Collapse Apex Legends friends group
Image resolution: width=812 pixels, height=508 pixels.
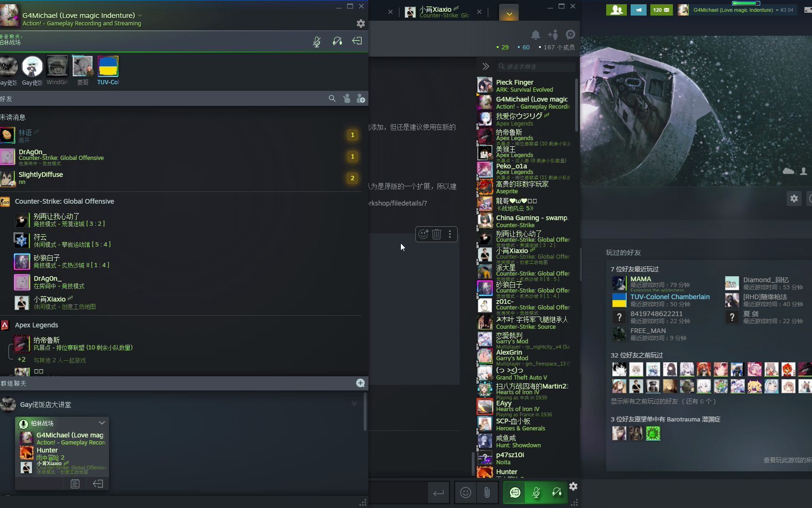point(36,325)
